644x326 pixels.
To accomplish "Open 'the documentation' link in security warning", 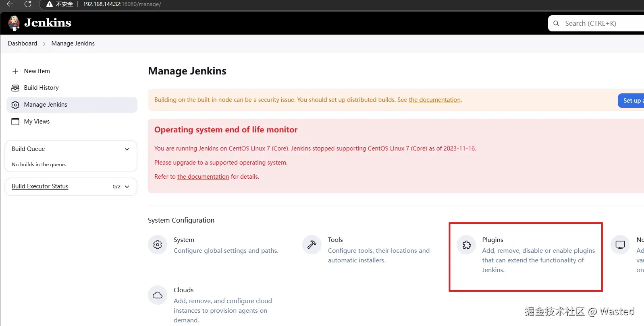I will (434, 100).
